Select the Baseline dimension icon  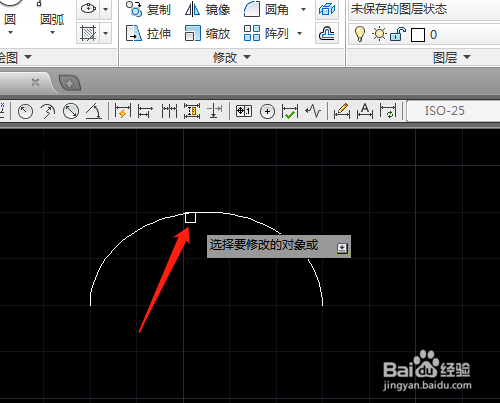(145, 111)
